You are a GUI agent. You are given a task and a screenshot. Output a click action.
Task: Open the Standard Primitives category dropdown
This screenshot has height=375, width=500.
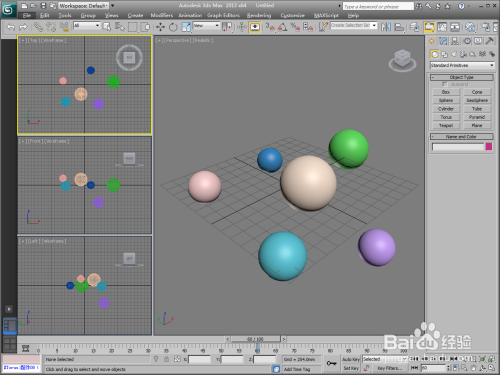coord(462,65)
